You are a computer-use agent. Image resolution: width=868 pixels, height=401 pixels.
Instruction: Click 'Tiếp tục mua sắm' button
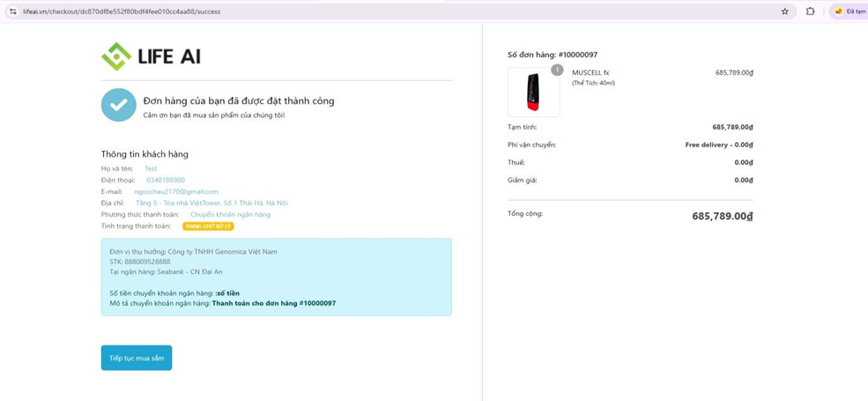pyautogui.click(x=137, y=358)
